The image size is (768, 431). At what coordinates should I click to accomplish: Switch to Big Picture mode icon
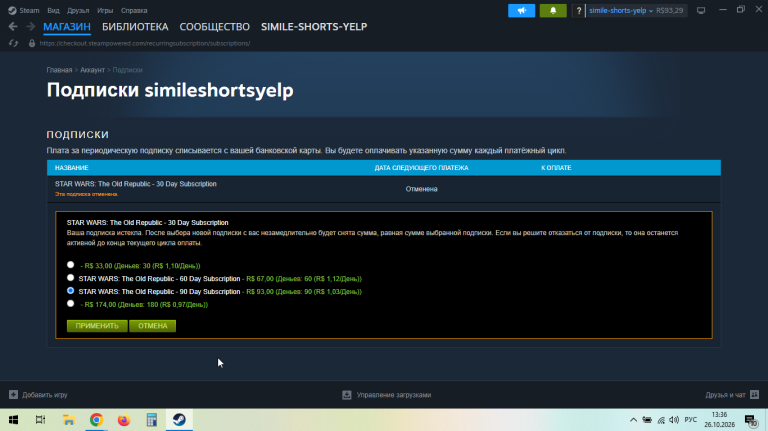click(701, 10)
